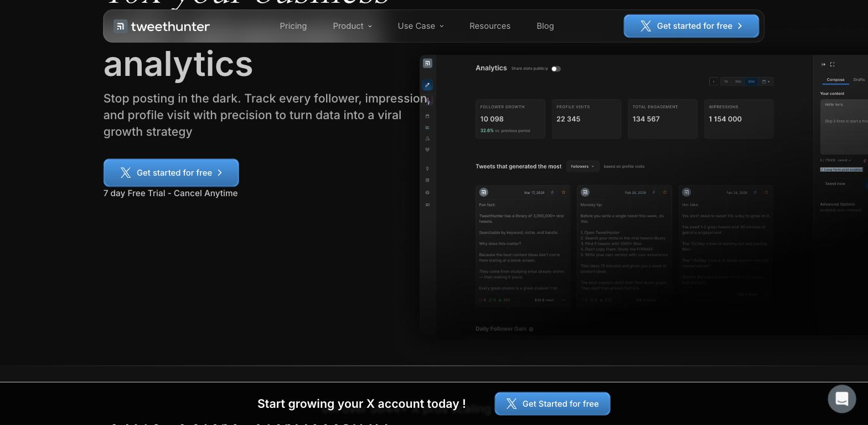Image resolution: width=868 pixels, height=425 pixels.
Task: Select the 30d date range option
Action: pos(738,81)
